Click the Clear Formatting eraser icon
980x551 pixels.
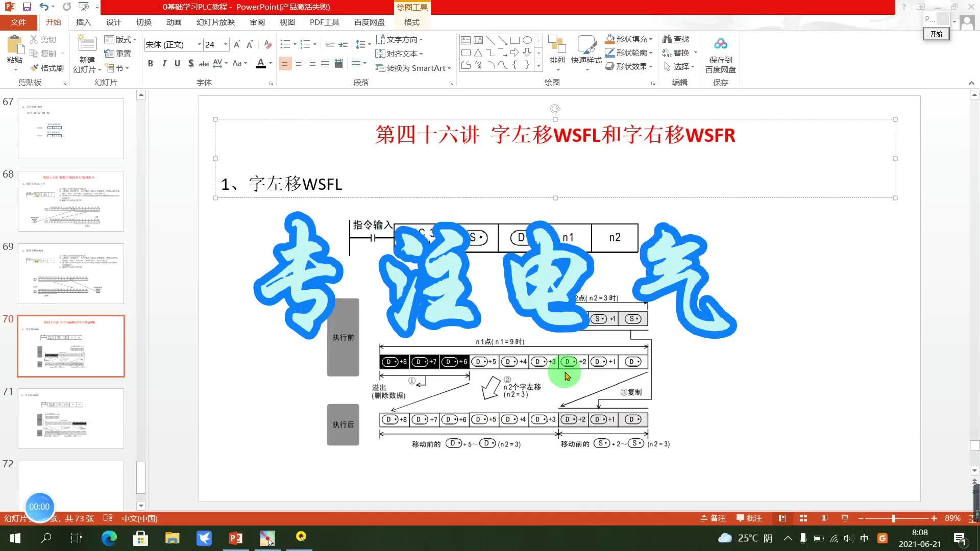click(x=267, y=45)
